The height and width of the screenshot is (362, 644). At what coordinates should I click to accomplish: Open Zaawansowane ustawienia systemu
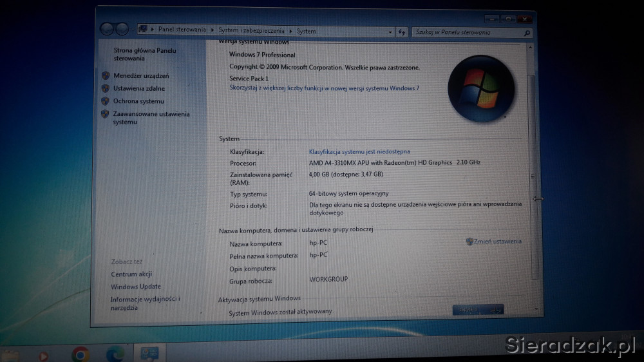point(151,118)
